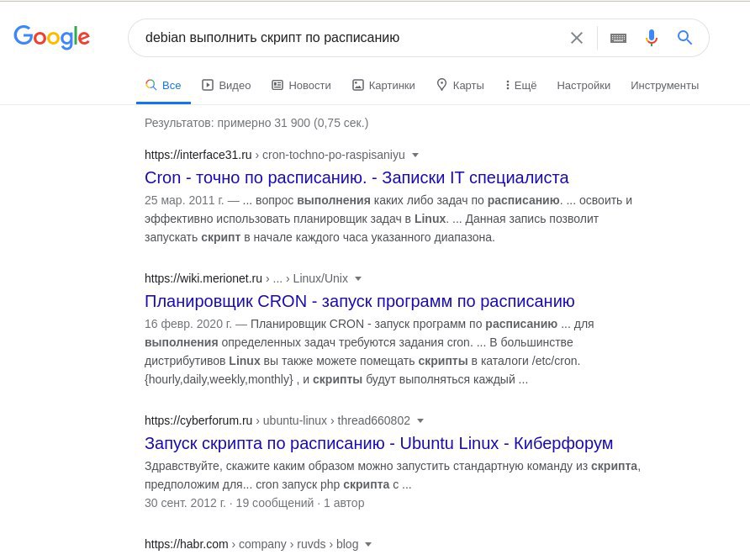Open 'Cron - точно по расписанию' result
This screenshot has width=750, height=560.
(357, 177)
